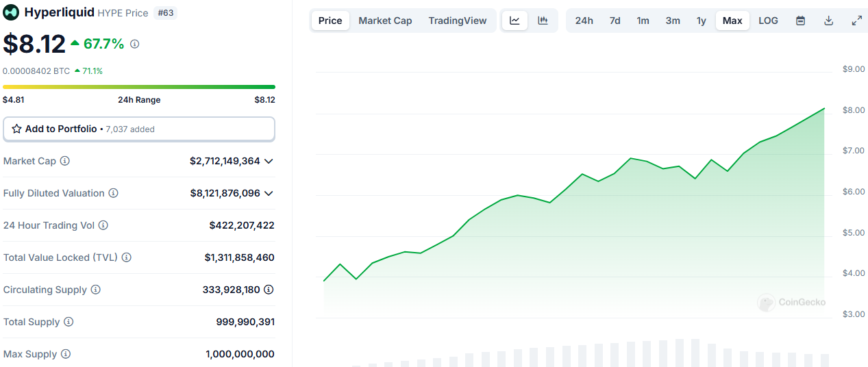The width and height of the screenshot is (868, 367).
Task: Select the line chart view icon
Action: pos(514,21)
